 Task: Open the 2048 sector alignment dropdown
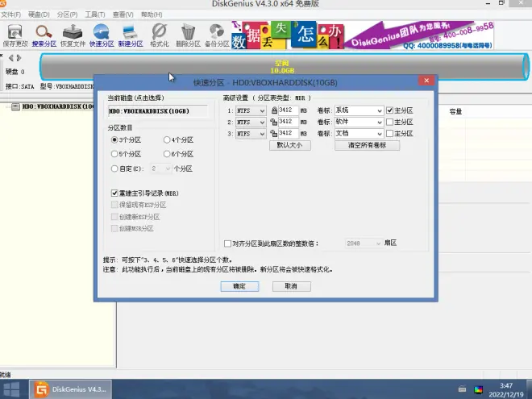364,243
